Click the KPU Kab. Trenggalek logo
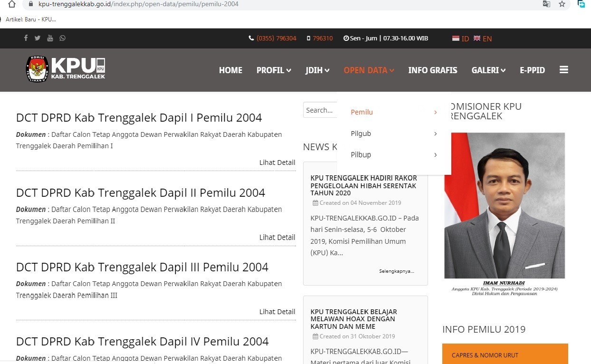Viewport: 591px width, 364px height. [x=66, y=69]
